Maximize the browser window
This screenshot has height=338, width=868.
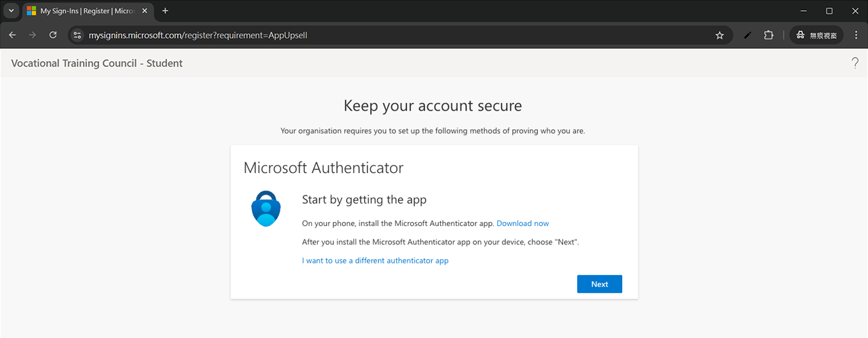coord(829,11)
